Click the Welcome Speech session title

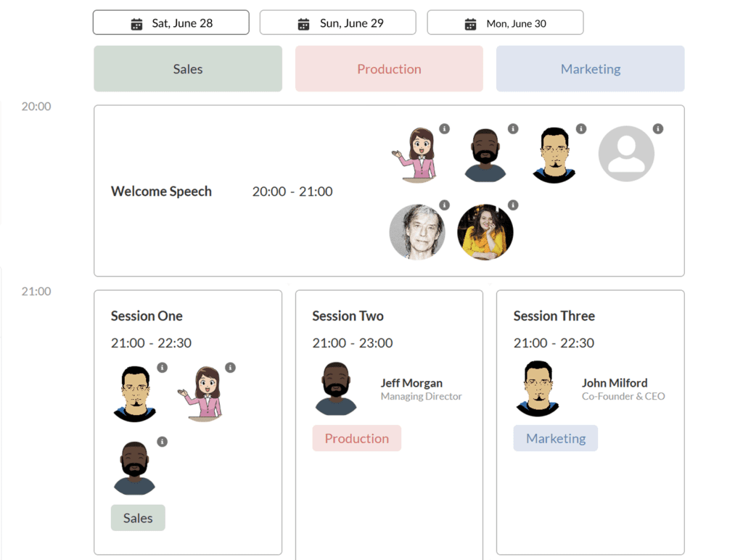click(x=161, y=192)
